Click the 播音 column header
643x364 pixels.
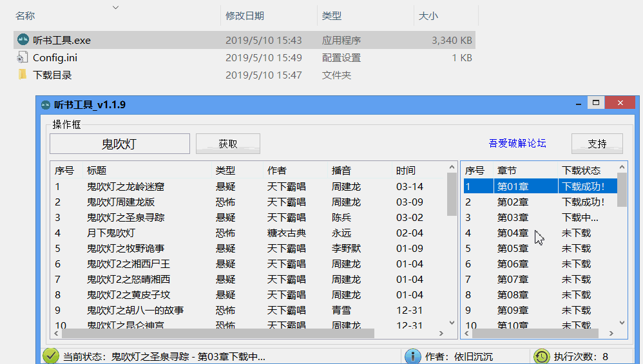click(x=341, y=171)
